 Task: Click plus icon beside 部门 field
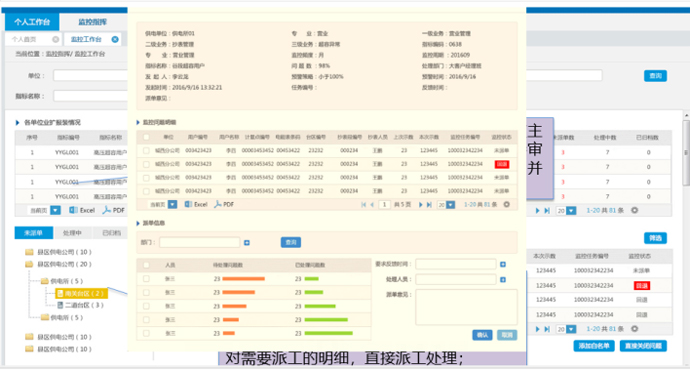coord(247,242)
